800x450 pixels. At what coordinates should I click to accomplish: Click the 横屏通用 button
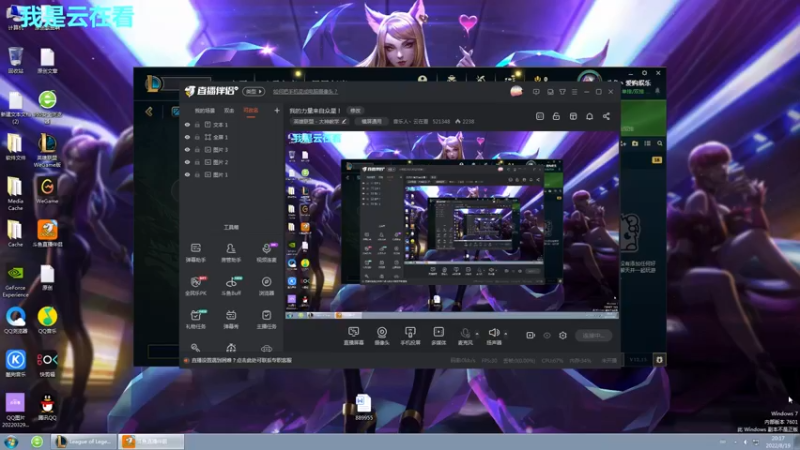tap(371, 121)
